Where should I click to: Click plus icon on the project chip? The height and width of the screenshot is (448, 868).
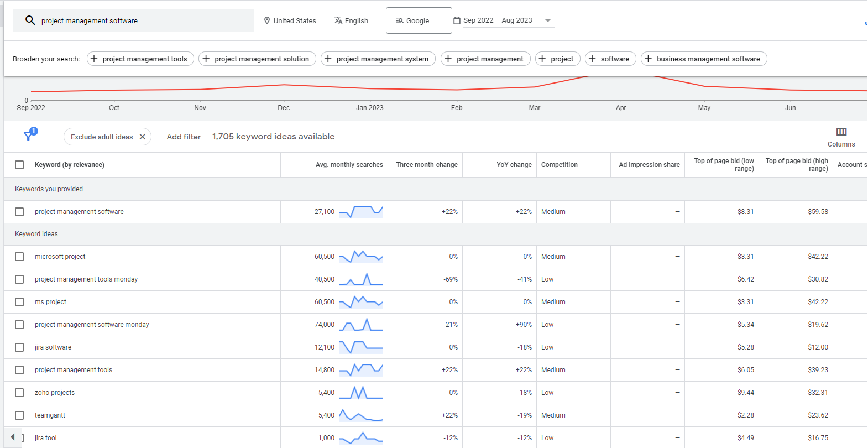point(542,59)
